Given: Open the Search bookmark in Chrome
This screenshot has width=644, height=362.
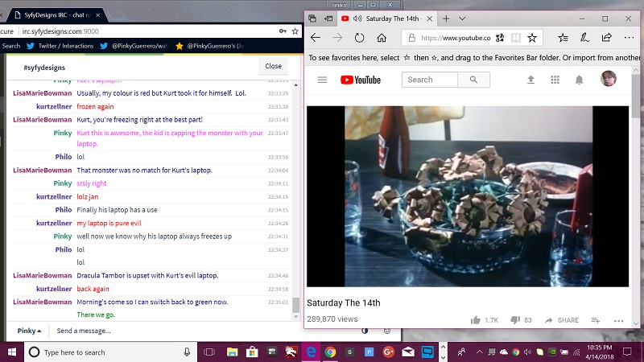Looking at the screenshot, I should (x=11, y=46).
